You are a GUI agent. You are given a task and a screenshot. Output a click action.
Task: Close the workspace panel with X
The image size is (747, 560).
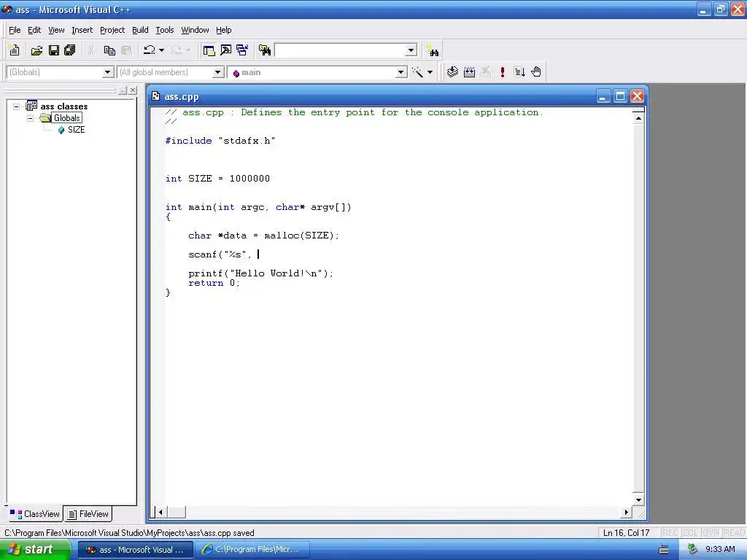pyautogui.click(x=133, y=90)
